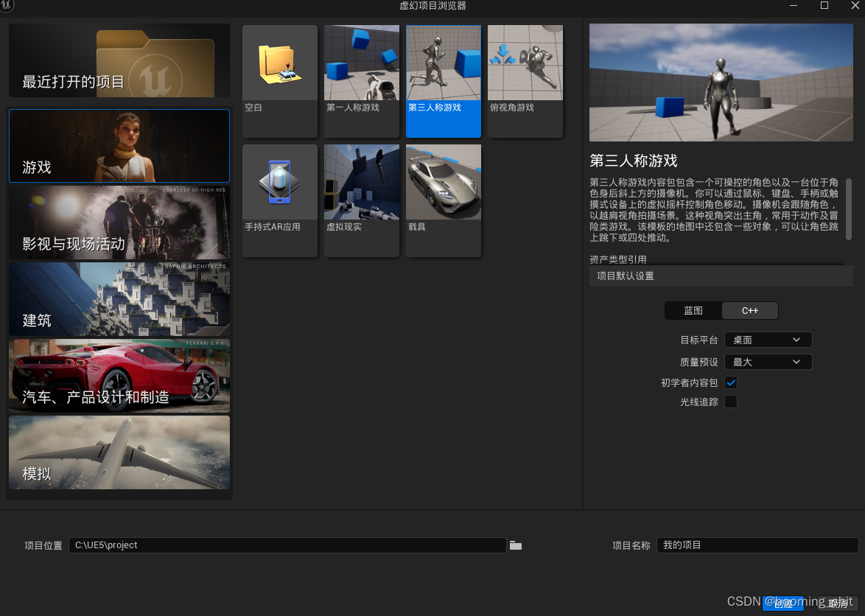Image resolution: width=865 pixels, height=616 pixels.
Task: Minimize the project browser window
Action: pos(794,5)
